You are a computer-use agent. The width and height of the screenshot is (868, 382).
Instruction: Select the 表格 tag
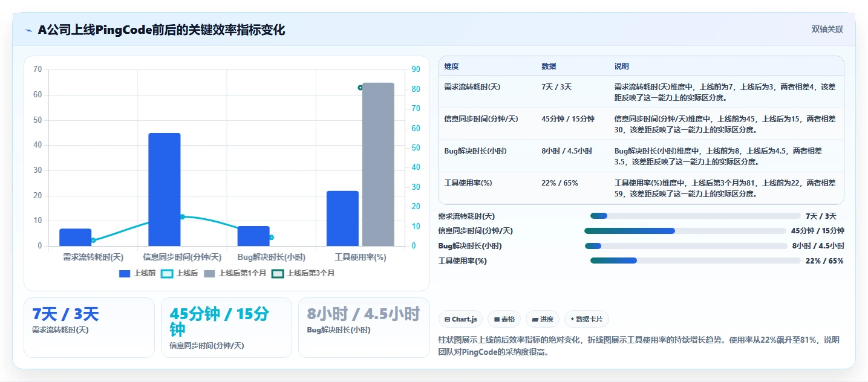(504, 319)
